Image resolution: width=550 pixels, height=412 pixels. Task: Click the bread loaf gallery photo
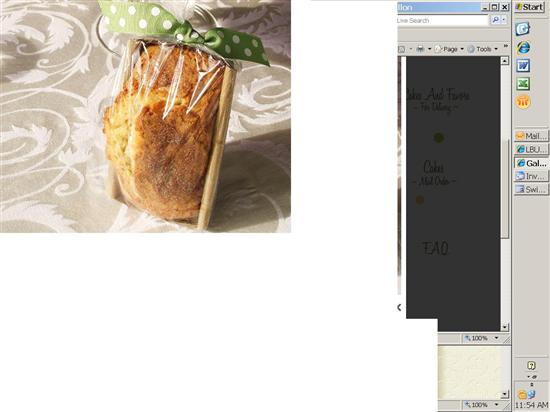coord(145,116)
